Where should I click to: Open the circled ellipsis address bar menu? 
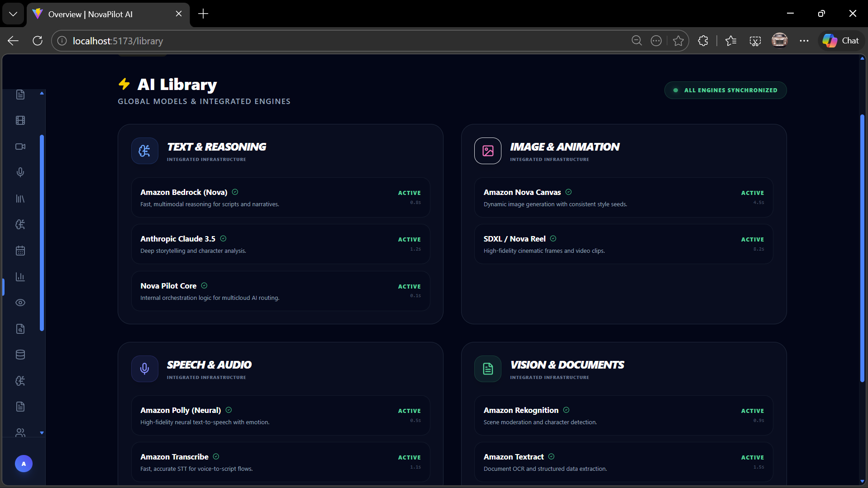coord(656,41)
